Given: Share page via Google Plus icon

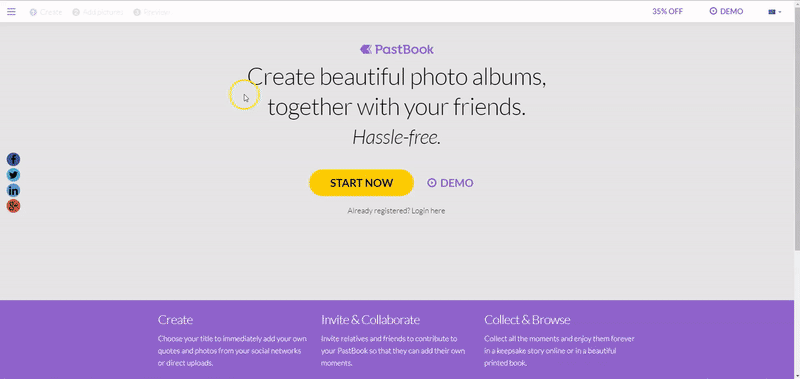Looking at the screenshot, I should click(13, 207).
